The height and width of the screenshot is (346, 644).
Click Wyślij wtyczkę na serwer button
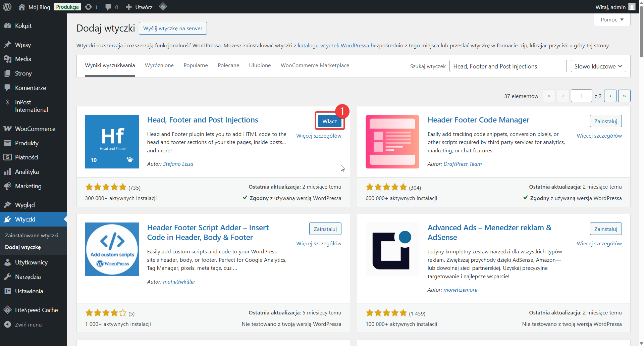[173, 28]
